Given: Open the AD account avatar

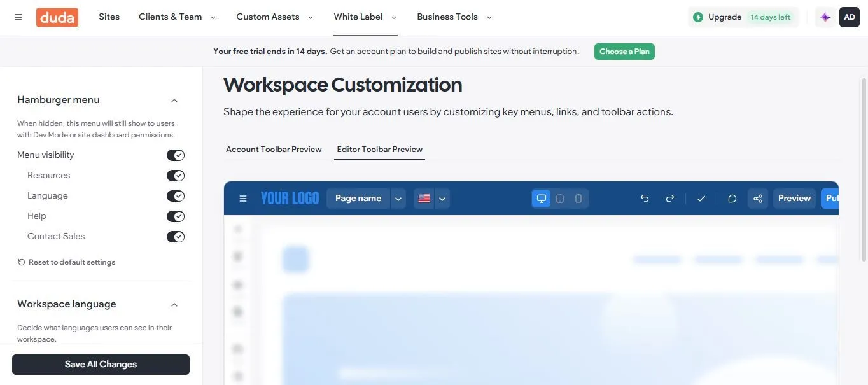Looking at the screenshot, I should click(x=850, y=17).
